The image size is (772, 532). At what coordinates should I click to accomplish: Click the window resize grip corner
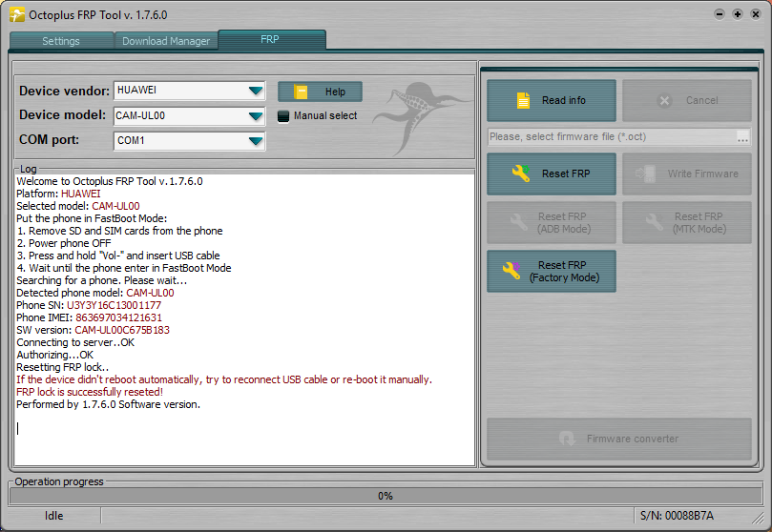[x=759, y=519]
